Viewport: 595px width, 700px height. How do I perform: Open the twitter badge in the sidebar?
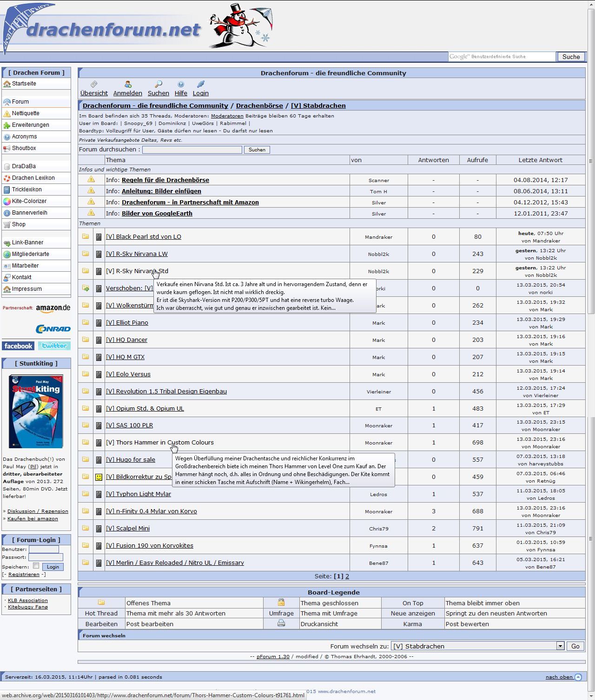[x=54, y=346]
